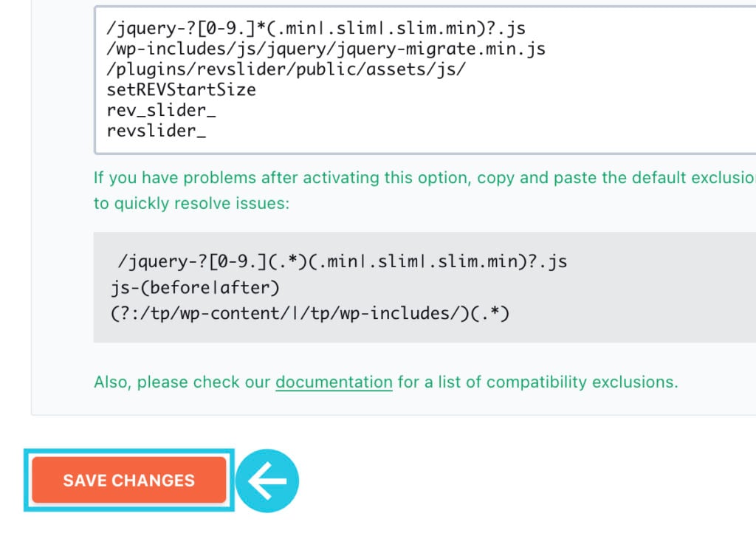Click the orange Save Changes button
Image resolution: width=756 pixels, height=533 pixels.
128,480
